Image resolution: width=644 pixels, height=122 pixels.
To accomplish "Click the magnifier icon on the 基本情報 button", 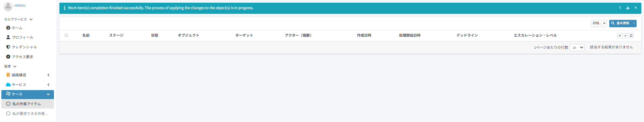I will (613, 23).
